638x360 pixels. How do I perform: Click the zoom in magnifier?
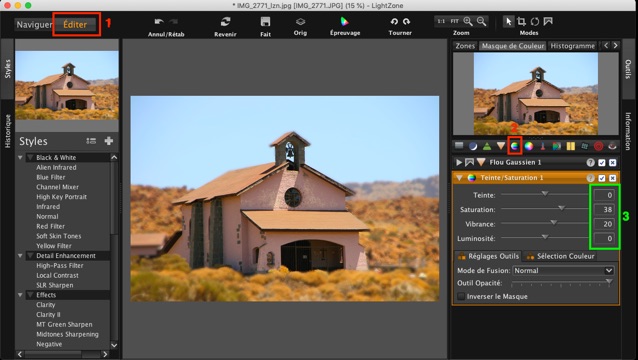(x=468, y=21)
